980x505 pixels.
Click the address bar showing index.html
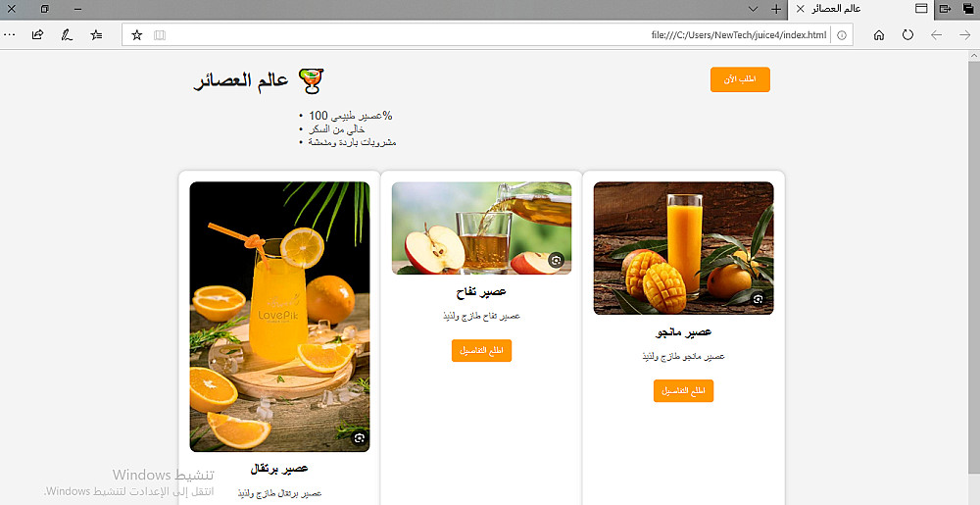(487, 35)
